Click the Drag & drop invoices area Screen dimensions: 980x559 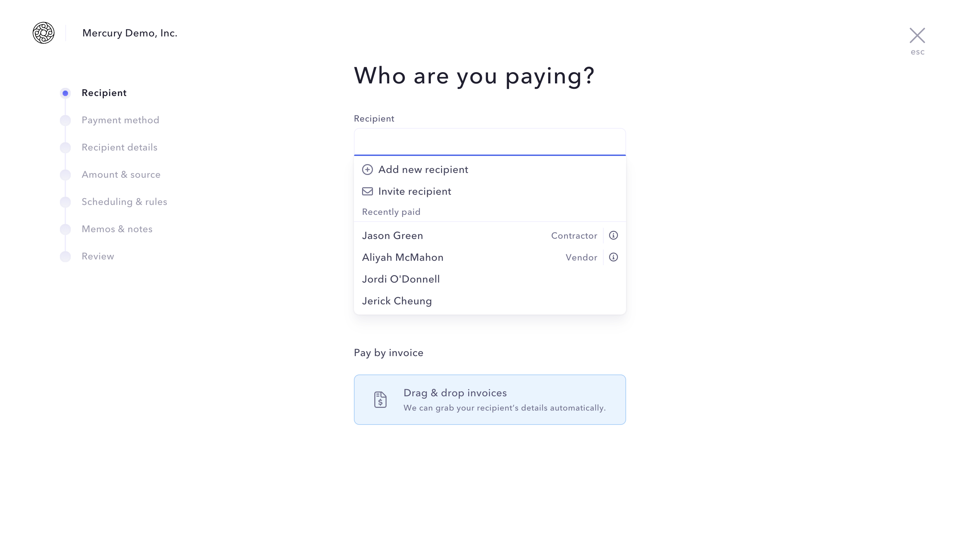[489, 400]
